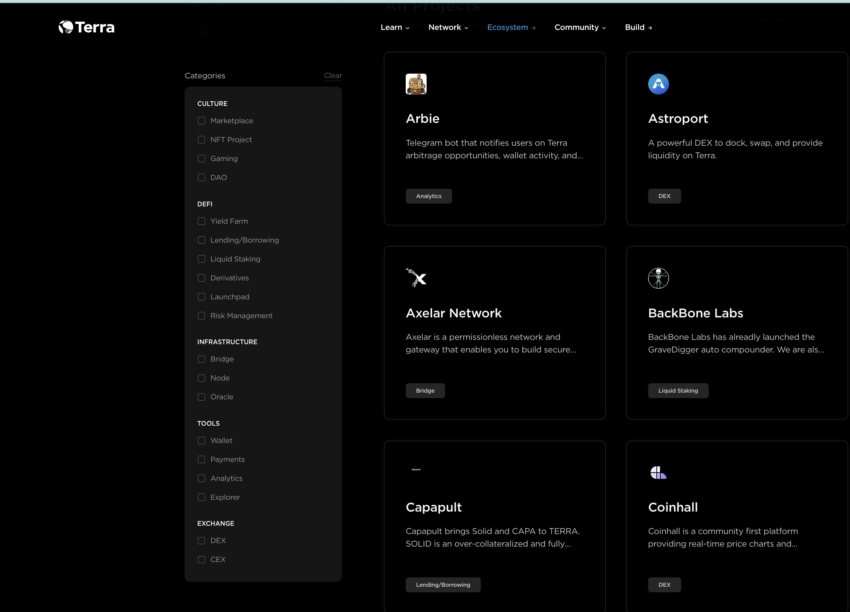Expand the Learn dropdown menu

(x=395, y=27)
